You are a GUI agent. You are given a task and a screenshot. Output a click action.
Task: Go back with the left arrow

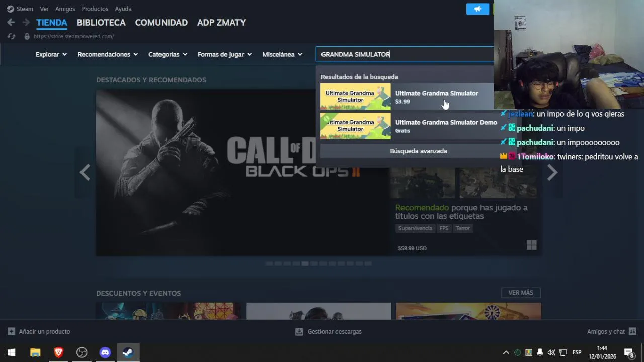tap(11, 22)
